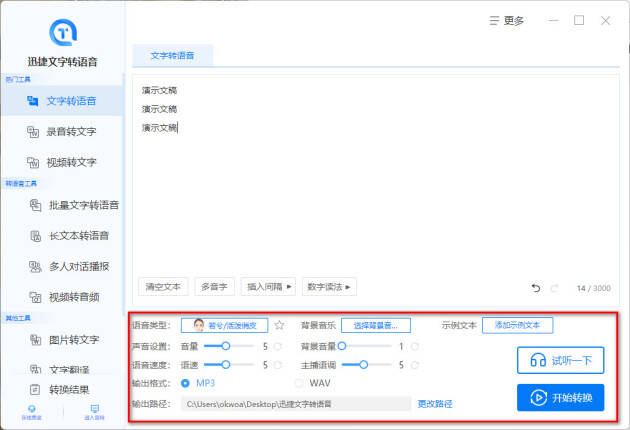Open 图片转文字 tool

click(x=73, y=339)
